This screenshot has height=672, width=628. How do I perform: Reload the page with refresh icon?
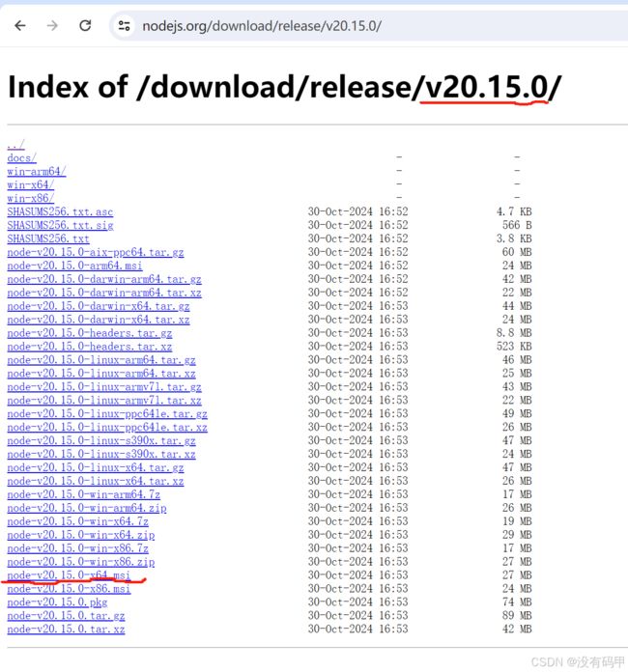click(x=85, y=26)
